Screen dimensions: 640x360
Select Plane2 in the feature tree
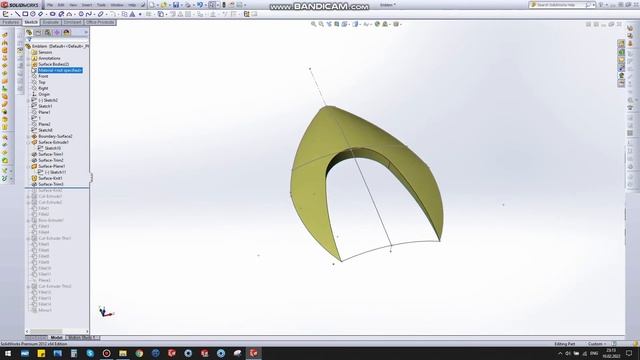44,124
